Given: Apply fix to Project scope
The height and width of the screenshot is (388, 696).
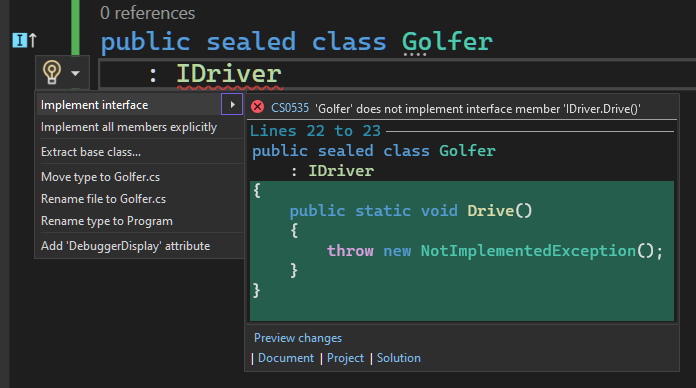Looking at the screenshot, I should click(345, 358).
